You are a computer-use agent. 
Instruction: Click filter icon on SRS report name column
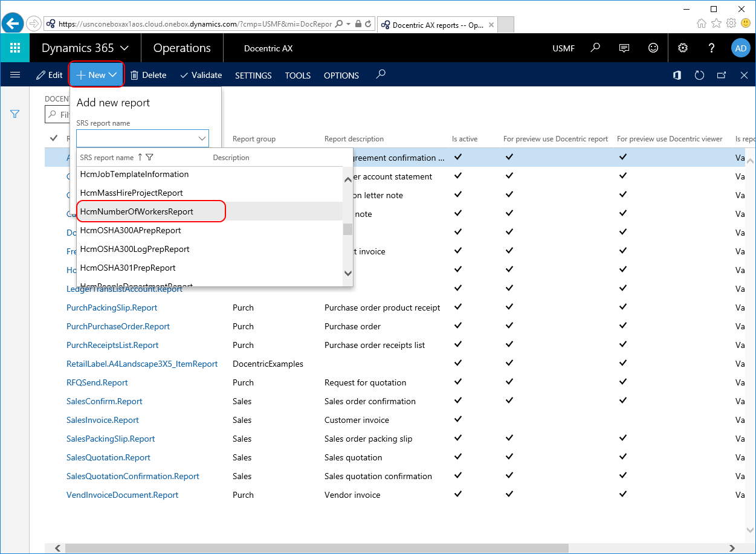tap(150, 157)
